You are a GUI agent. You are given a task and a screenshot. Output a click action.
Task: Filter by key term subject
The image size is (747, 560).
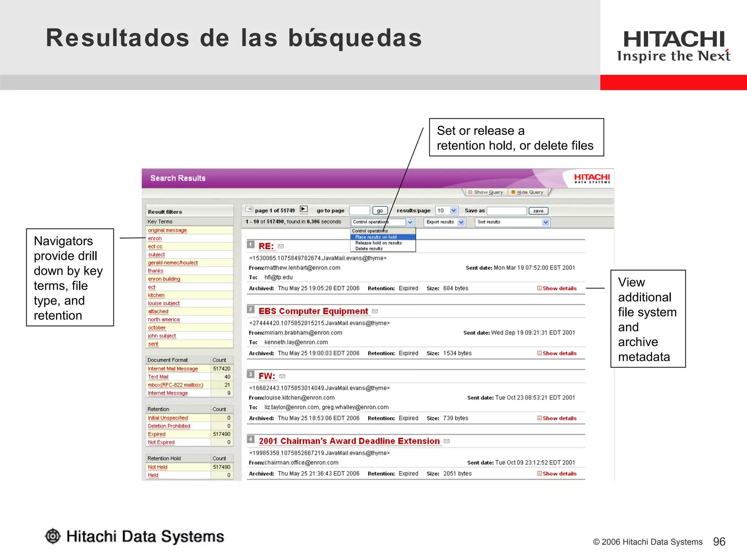coord(156,254)
